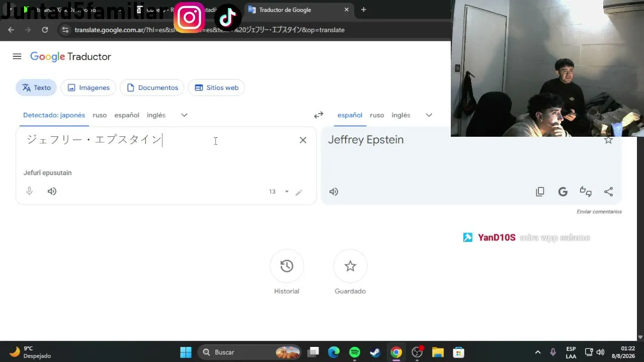Open the network and volume quick settings
This screenshot has width=644, height=362.
pyautogui.click(x=594, y=352)
